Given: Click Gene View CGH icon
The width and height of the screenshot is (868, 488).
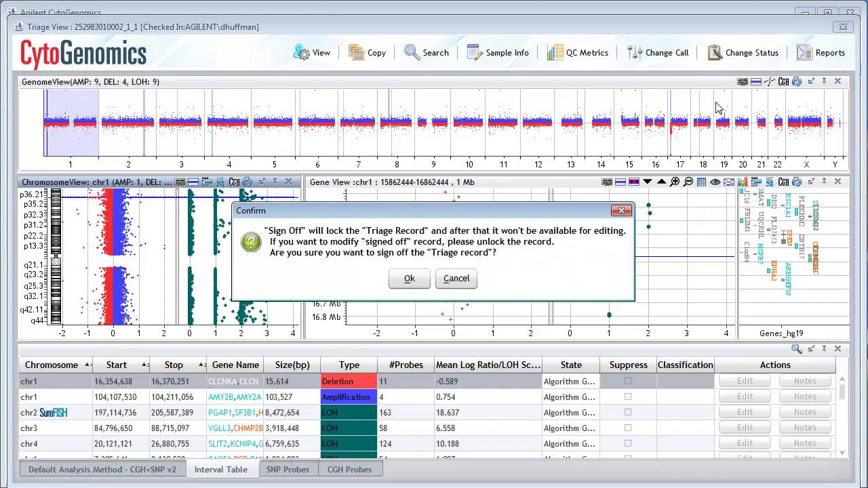Looking at the screenshot, I should click(x=783, y=182).
